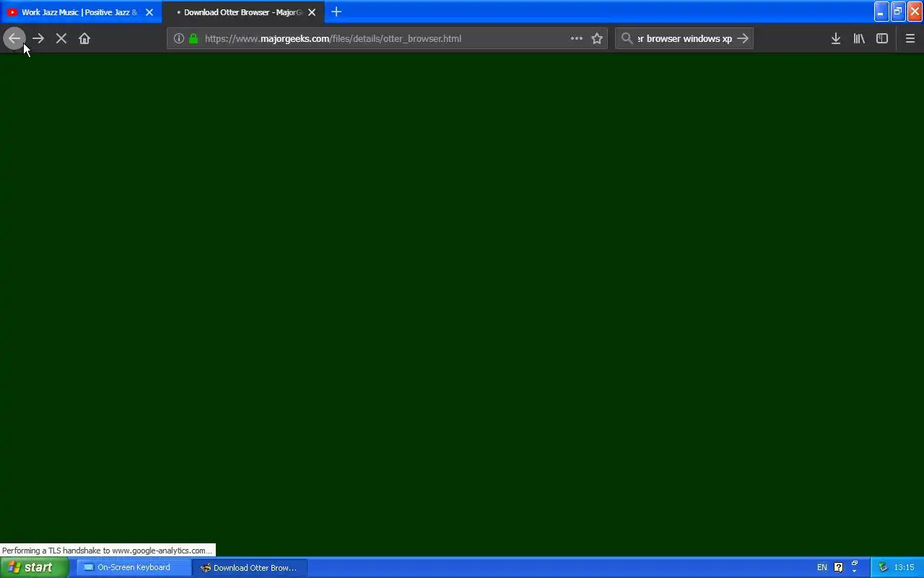Screen dimensions: 924x578
Task: Open the Library menu
Action: click(859, 38)
